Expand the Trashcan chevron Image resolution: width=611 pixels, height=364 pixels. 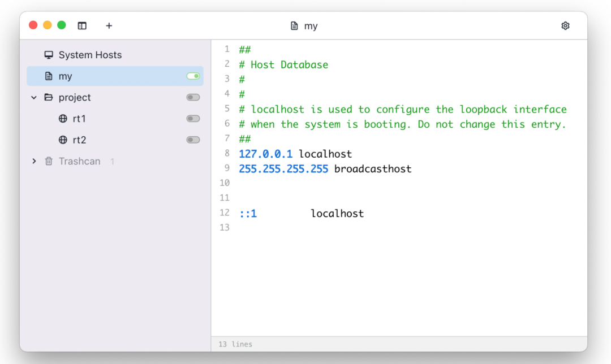click(34, 161)
